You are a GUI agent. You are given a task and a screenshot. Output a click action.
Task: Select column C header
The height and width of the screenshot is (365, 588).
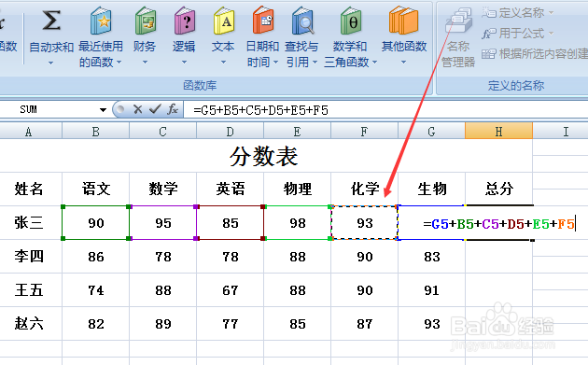(162, 132)
